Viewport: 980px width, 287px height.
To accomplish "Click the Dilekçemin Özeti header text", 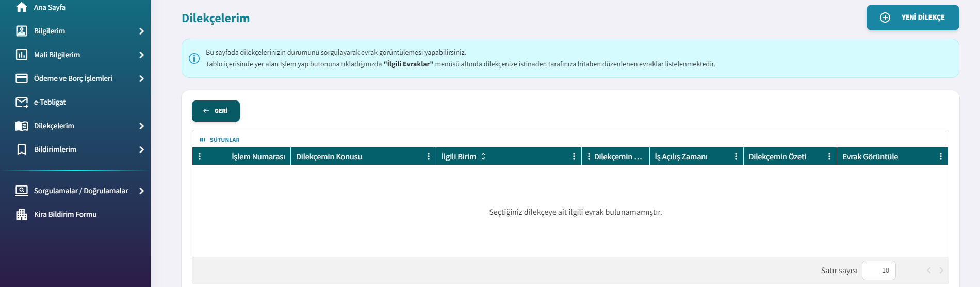I will 777,156.
